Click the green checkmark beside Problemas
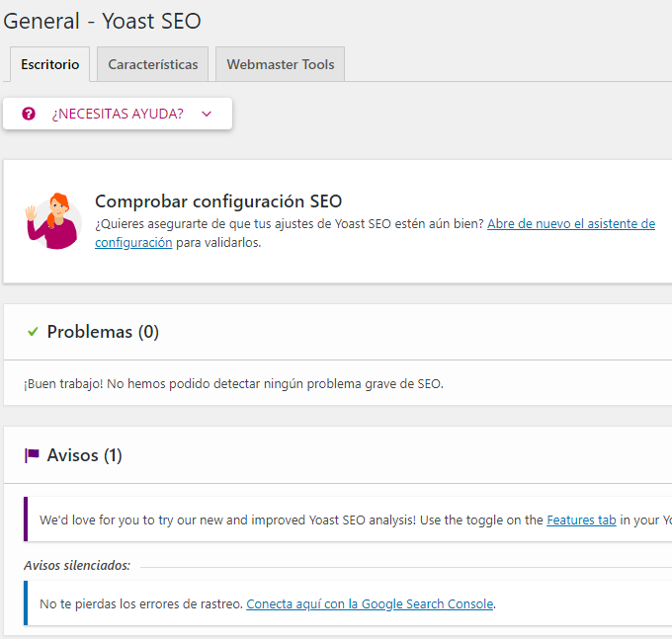The width and height of the screenshot is (672, 639). click(x=33, y=332)
